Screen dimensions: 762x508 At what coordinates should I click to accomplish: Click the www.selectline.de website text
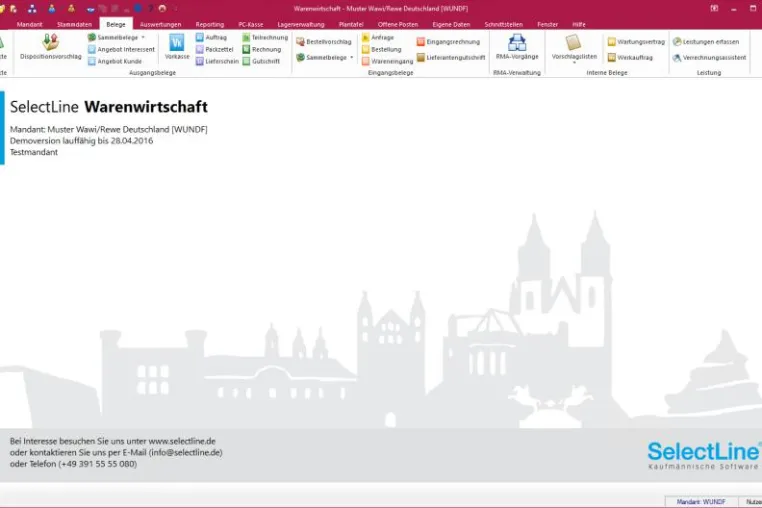(182, 441)
